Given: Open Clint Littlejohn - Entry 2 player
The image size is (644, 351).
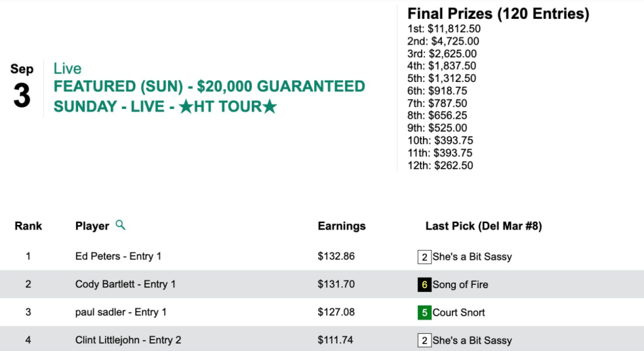Looking at the screenshot, I should [x=128, y=340].
